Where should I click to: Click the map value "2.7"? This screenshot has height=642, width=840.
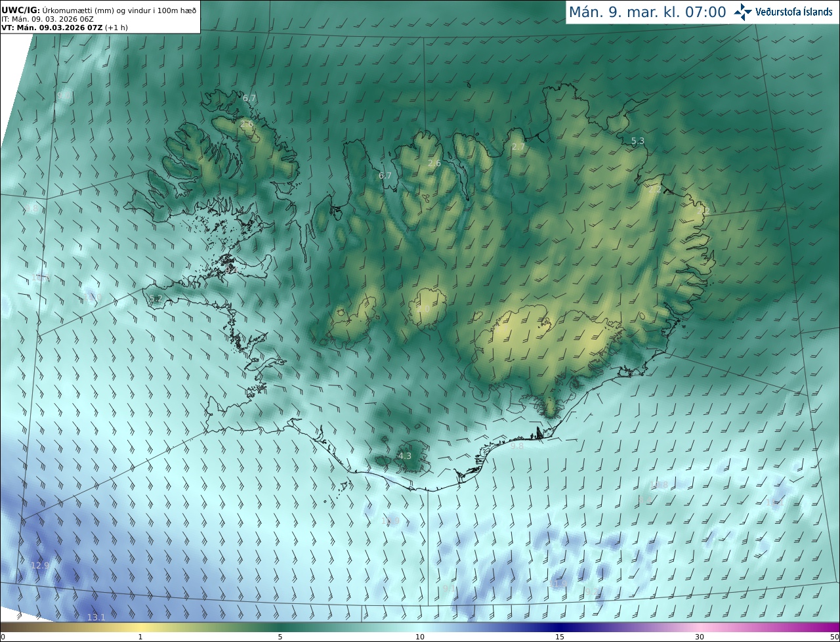[518, 147]
